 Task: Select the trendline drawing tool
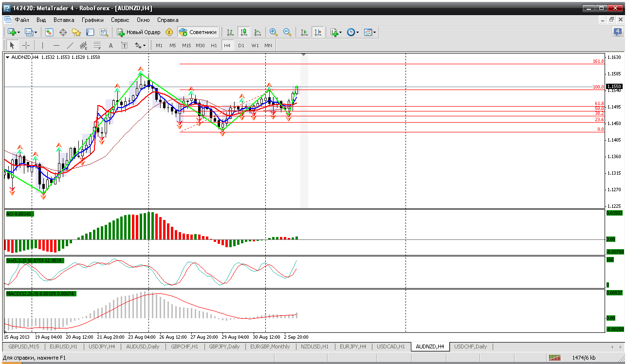[x=70, y=45]
